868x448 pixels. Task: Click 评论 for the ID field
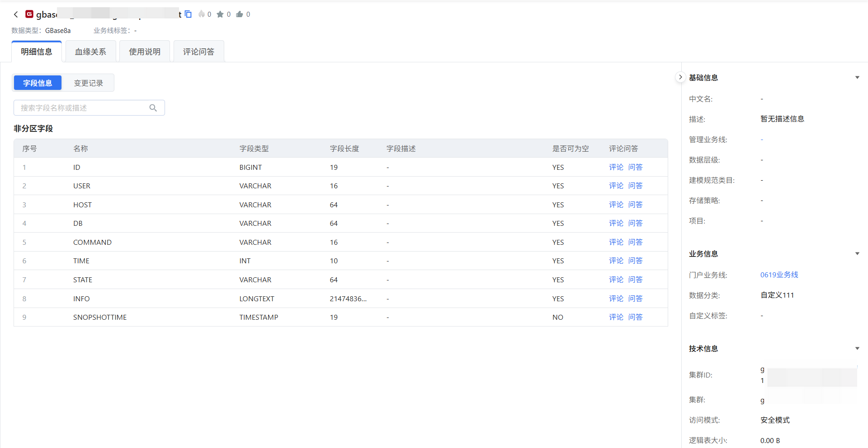[616, 167]
